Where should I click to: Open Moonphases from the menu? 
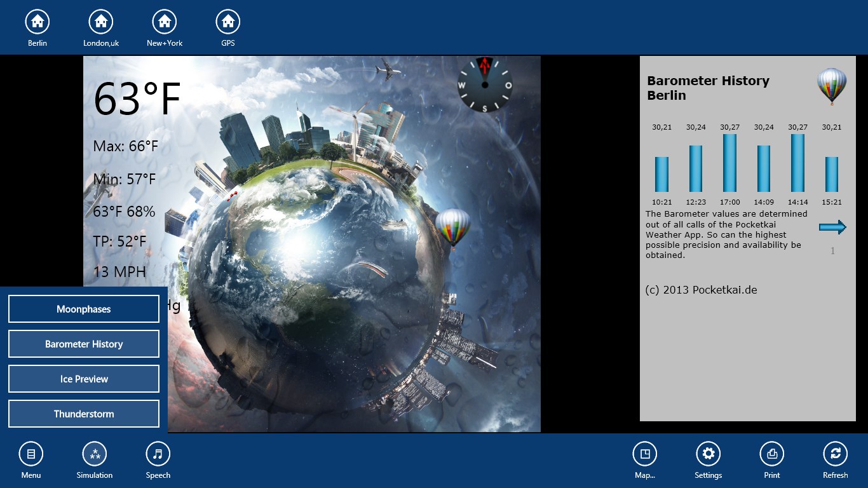[83, 309]
